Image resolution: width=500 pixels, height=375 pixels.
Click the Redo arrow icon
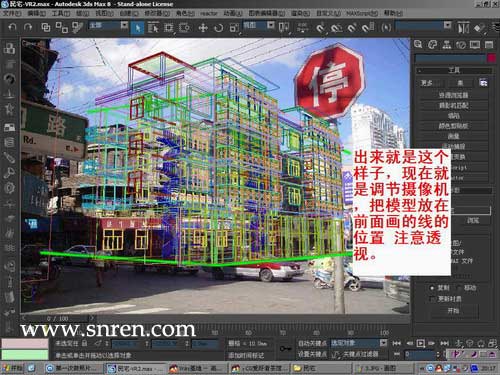pos(28,27)
